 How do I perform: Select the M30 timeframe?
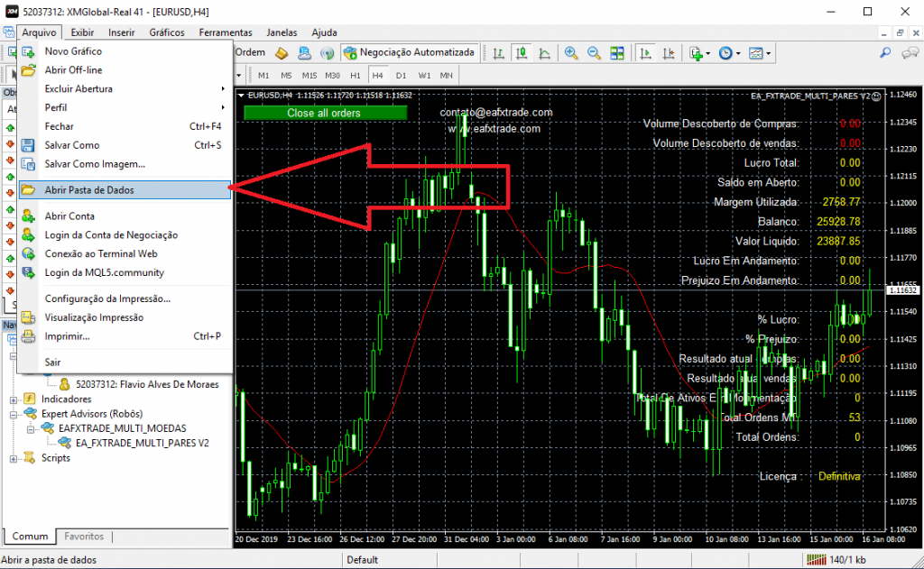(x=332, y=76)
